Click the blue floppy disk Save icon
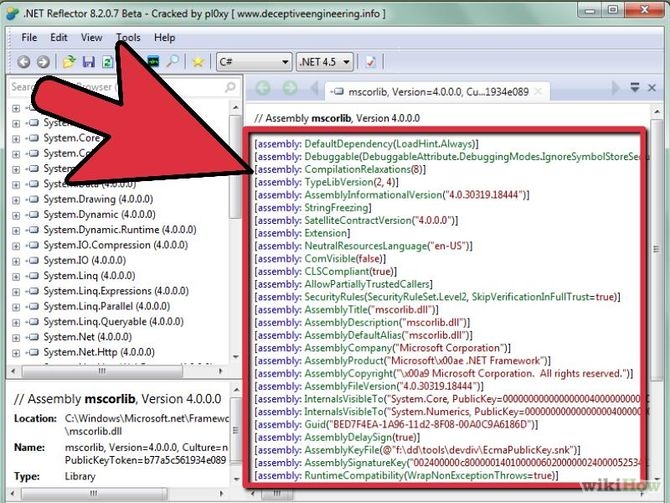 pyautogui.click(x=88, y=62)
